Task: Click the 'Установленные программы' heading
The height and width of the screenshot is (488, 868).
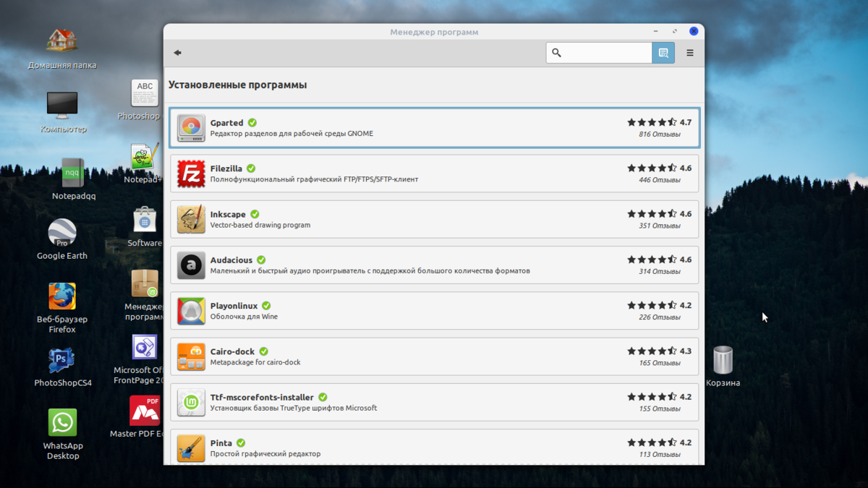Action: 238,85
